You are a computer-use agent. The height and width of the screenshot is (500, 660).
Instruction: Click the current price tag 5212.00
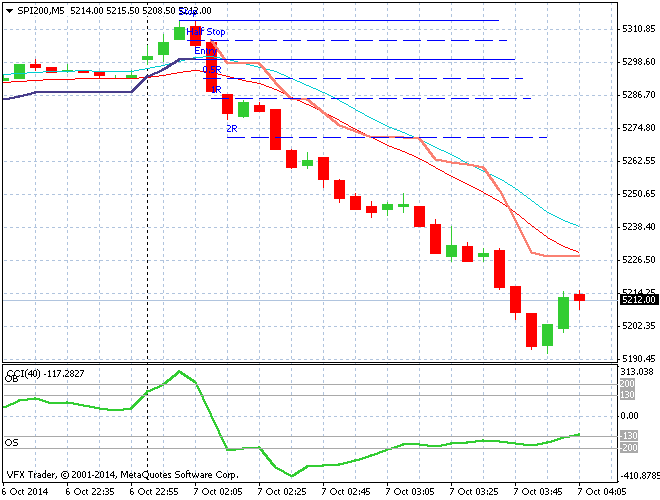638,299
